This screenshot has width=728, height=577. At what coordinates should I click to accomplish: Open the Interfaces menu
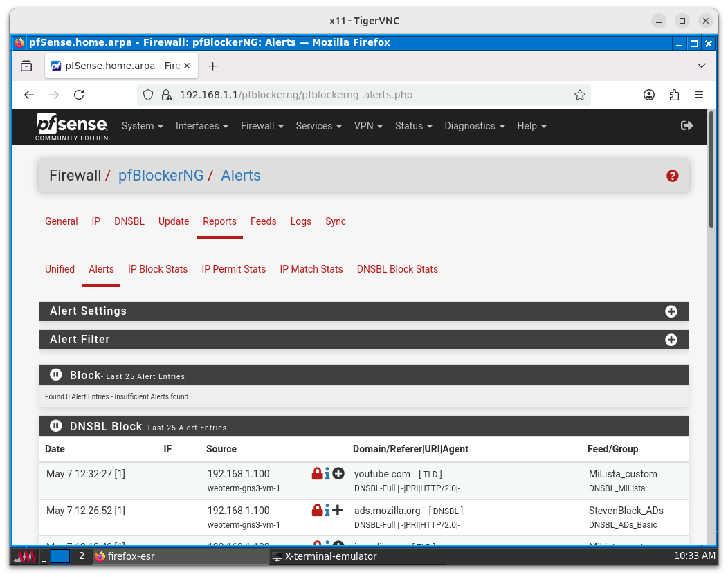[x=202, y=127]
